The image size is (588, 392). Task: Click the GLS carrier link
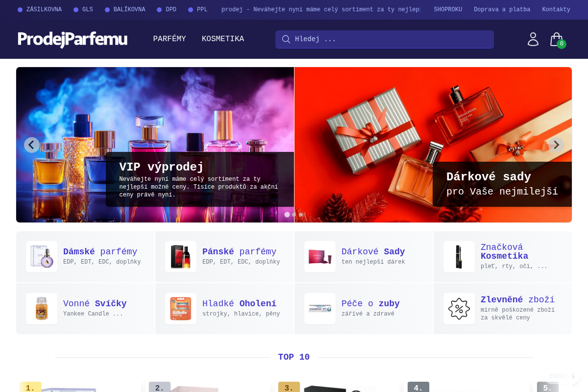pyautogui.click(x=83, y=10)
